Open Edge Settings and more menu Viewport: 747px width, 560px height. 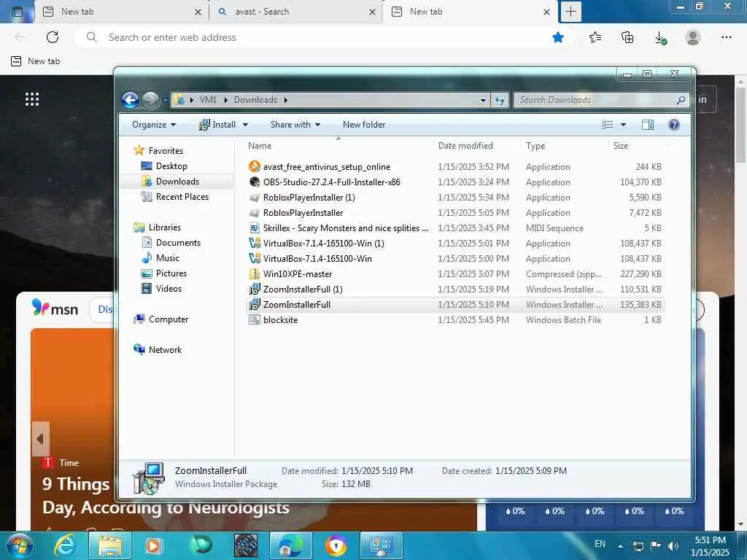(x=726, y=37)
